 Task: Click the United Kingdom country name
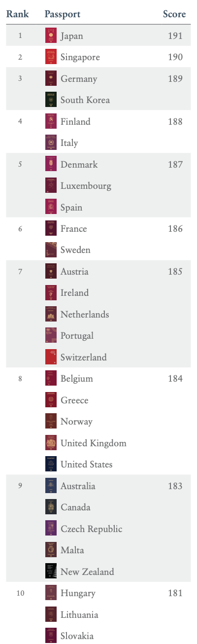point(94,443)
